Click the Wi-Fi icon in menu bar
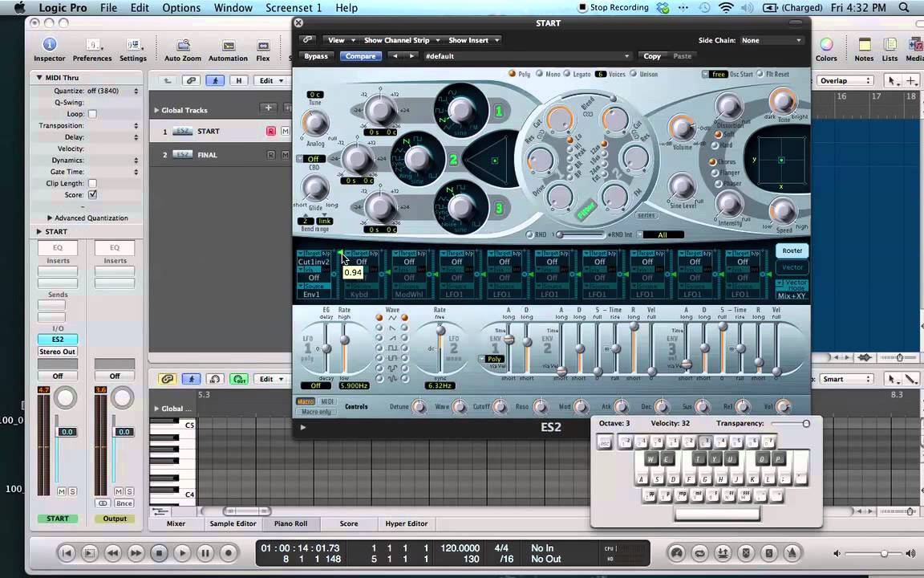The image size is (924, 578). pos(726,8)
